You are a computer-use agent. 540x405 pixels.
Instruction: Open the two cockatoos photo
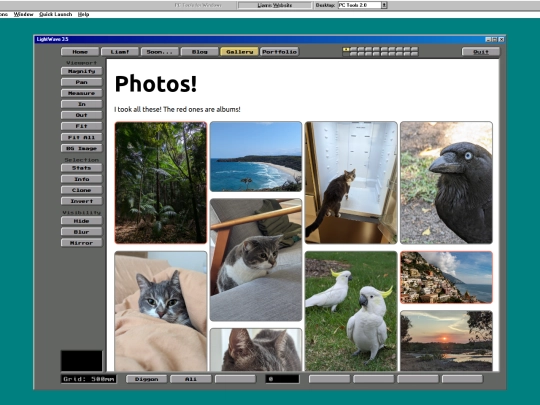(351, 311)
